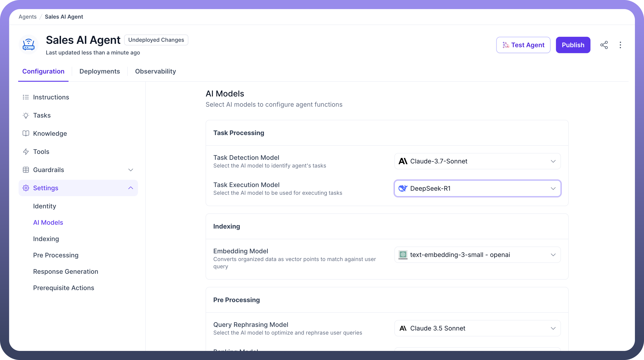Open the Embedding Model dropdown

pyautogui.click(x=477, y=255)
